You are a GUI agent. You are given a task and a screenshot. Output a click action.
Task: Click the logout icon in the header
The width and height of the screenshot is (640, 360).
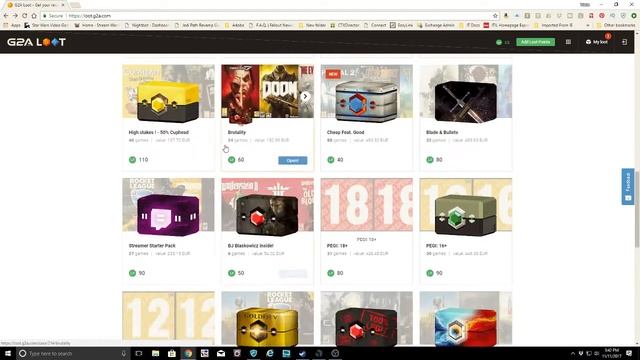pos(624,42)
